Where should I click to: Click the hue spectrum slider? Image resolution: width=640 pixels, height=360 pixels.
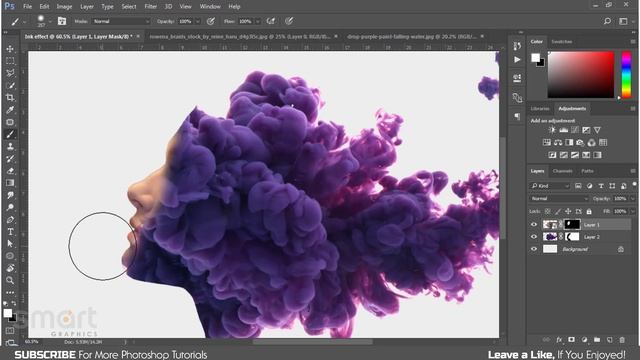pyautogui.click(x=626, y=75)
